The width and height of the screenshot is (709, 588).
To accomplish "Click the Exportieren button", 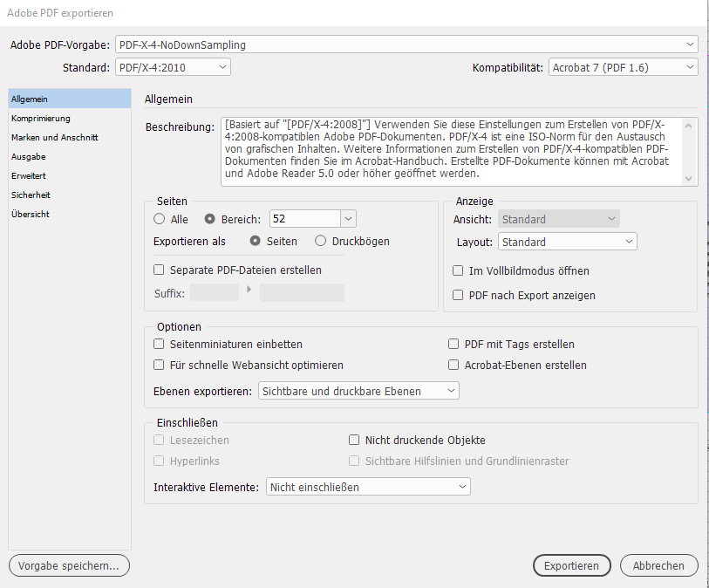I will click(571, 565).
